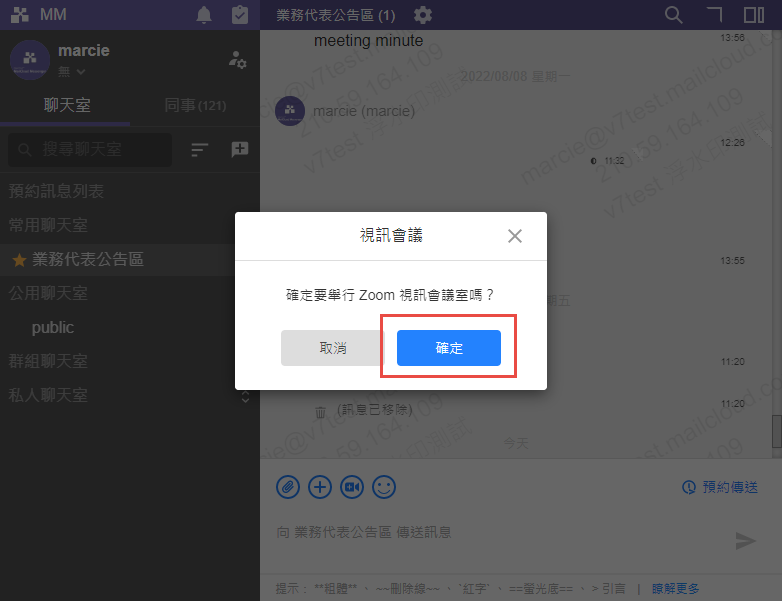This screenshot has width=782, height=601.
Task: Click the marcie (marcie) sender name
Action: (x=364, y=111)
